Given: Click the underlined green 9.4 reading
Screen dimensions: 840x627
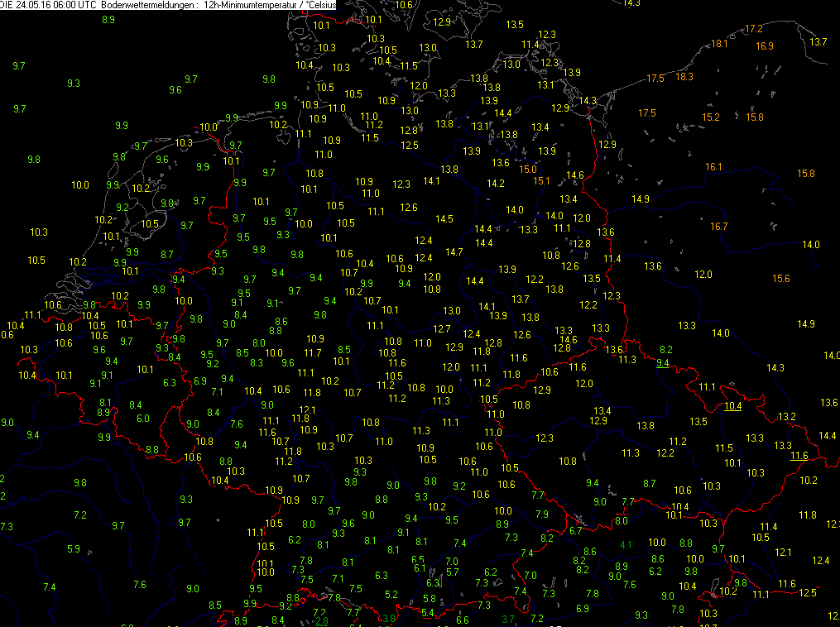Looking at the screenshot, I should [663, 363].
